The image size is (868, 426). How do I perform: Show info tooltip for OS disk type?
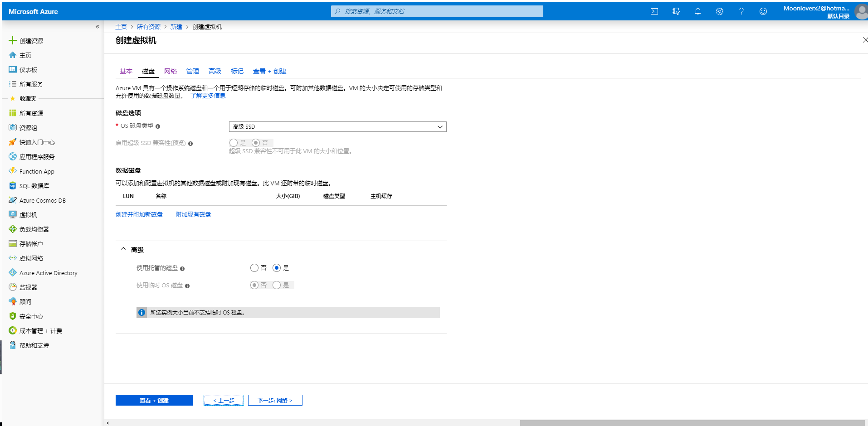(158, 126)
